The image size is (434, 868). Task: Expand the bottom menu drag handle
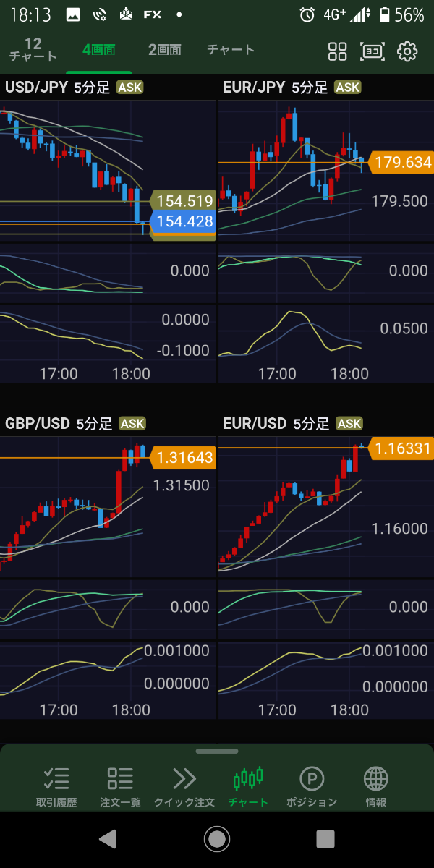(x=217, y=751)
